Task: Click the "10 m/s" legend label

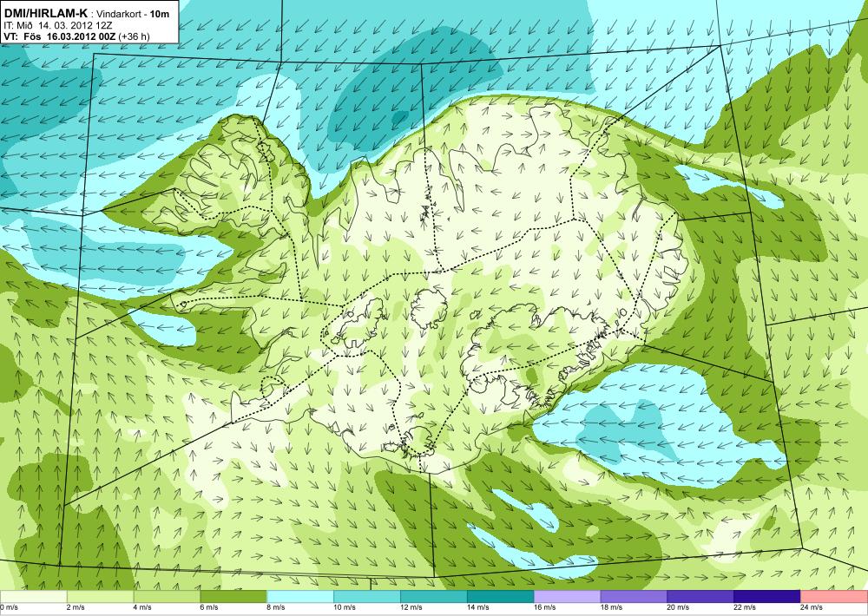Action: click(345, 607)
